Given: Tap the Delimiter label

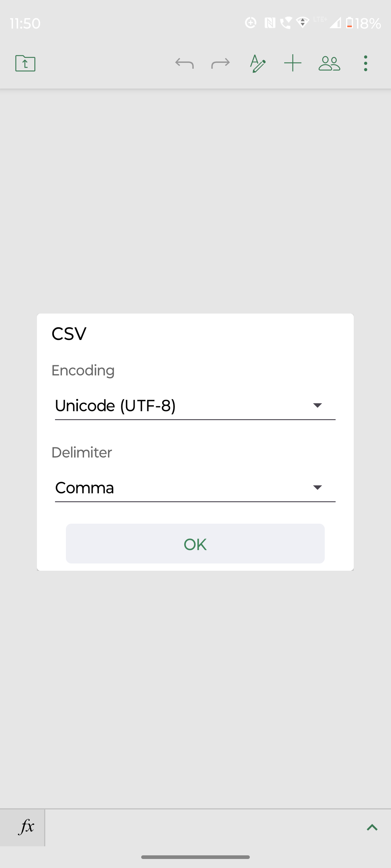Looking at the screenshot, I should (x=81, y=452).
